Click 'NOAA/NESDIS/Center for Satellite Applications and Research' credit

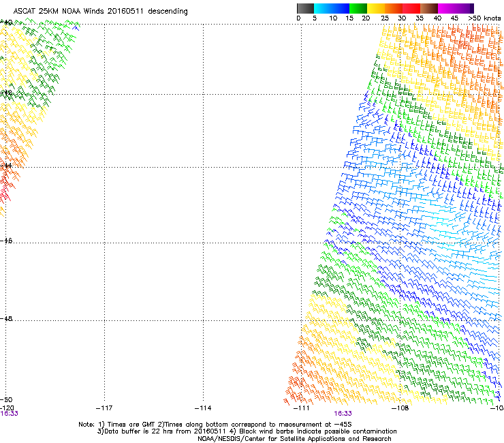tap(294, 439)
